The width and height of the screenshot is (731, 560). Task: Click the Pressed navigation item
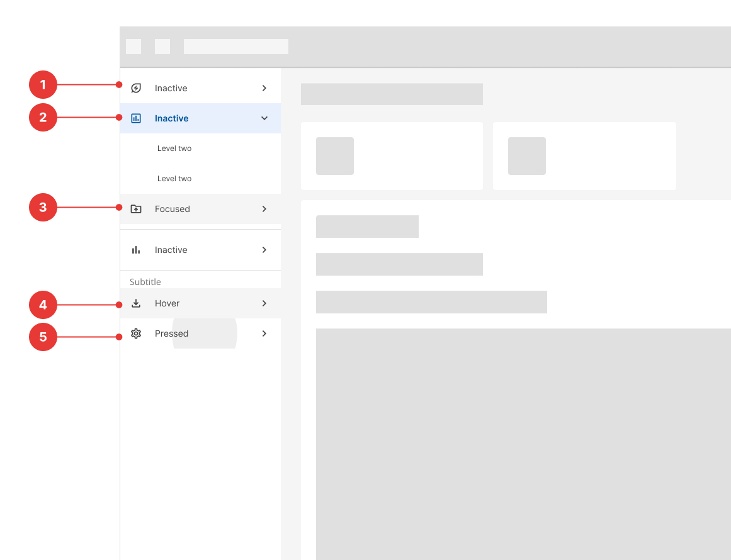[171, 333]
